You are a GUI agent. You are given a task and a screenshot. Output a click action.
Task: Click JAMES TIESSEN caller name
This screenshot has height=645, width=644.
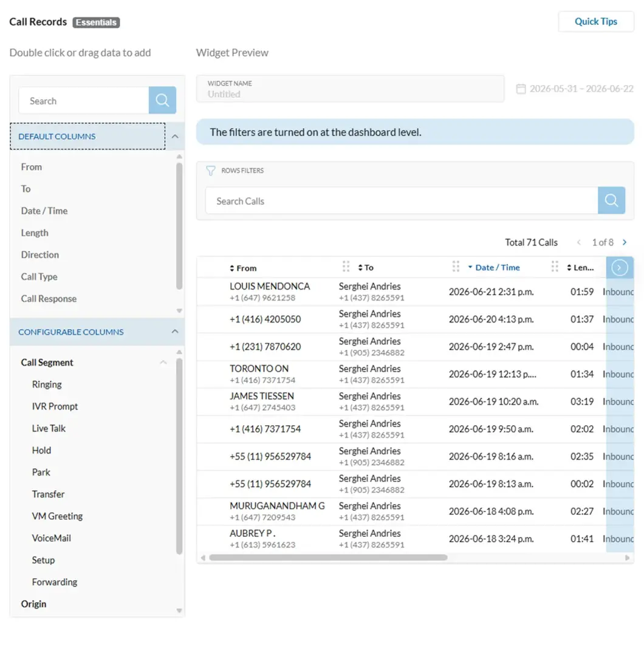[x=262, y=396]
